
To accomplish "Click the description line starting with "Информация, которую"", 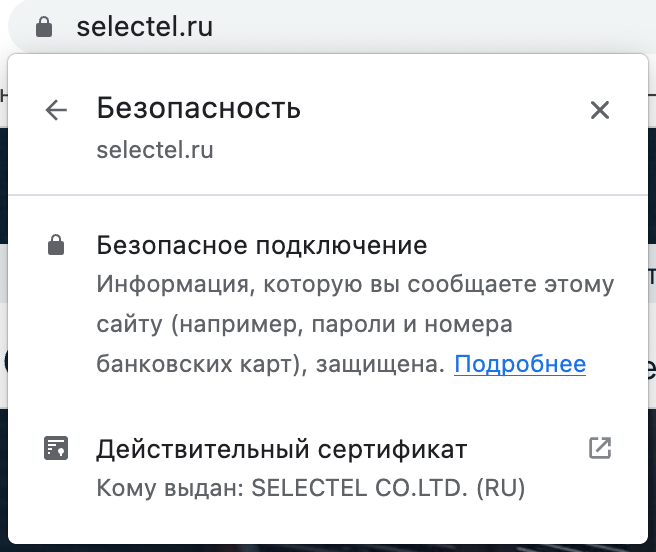I will point(355,284).
